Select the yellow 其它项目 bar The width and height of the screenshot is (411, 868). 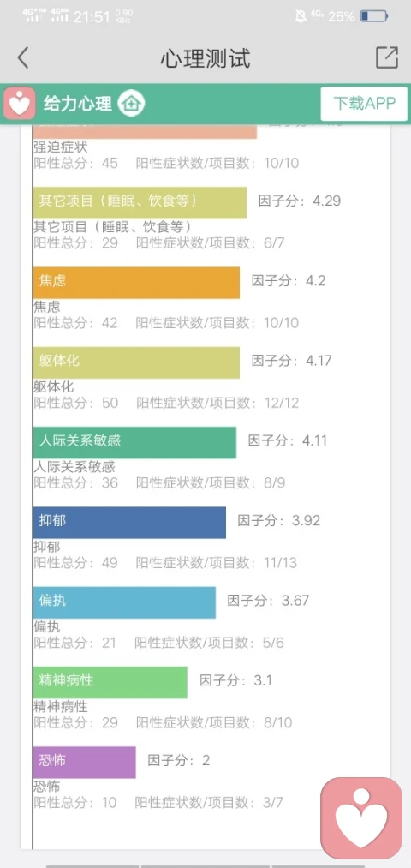[140, 202]
